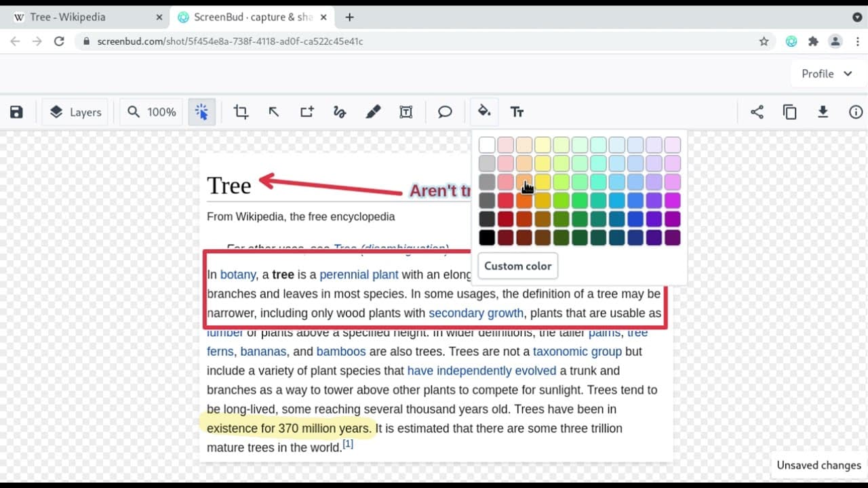This screenshot has width=868, height=488.
Task: Click the "Tree" heading text
Action: click(x=229, y=185)
